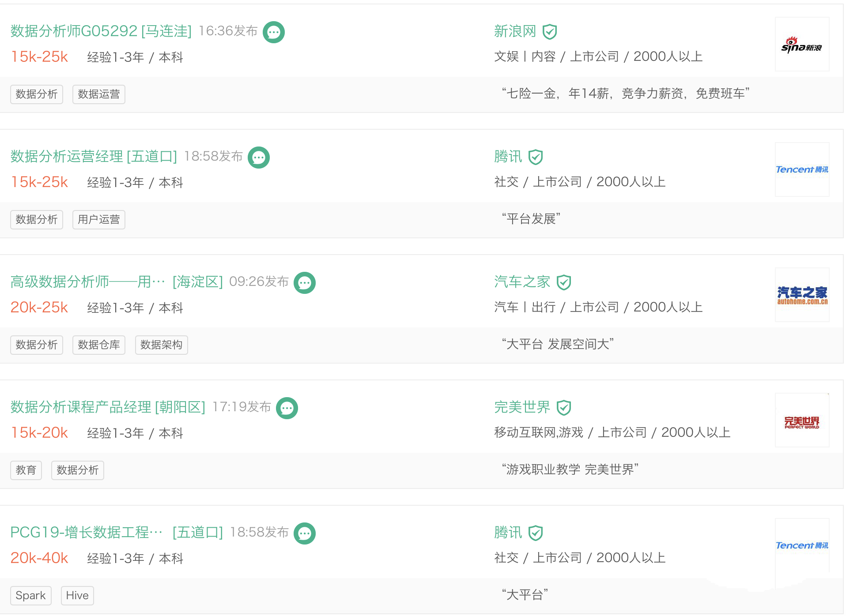The height and width of the screenshot is (616, 846).
Task: Click verified shield icon beside 汽车之家
Action: tap(564, 282)
